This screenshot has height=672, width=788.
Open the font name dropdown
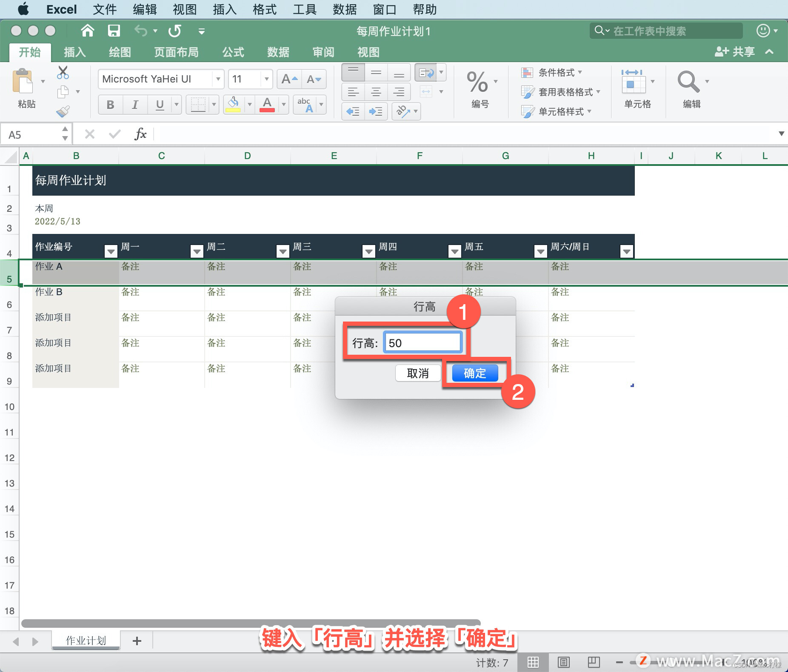[x=218, y=79]
